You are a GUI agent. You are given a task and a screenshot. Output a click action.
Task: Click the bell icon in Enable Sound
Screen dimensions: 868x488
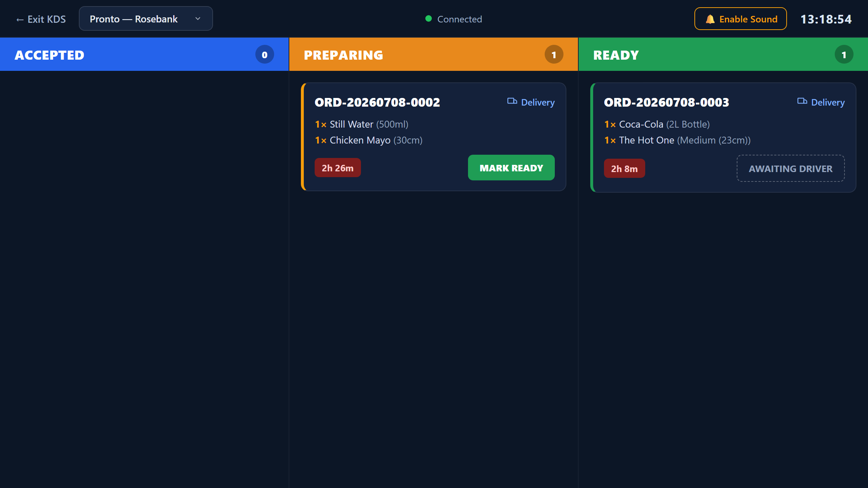[710, 19]
